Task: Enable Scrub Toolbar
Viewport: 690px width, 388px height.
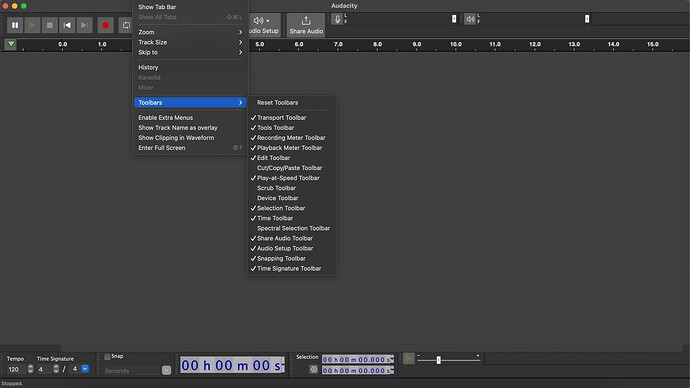Action: (292, 188)
